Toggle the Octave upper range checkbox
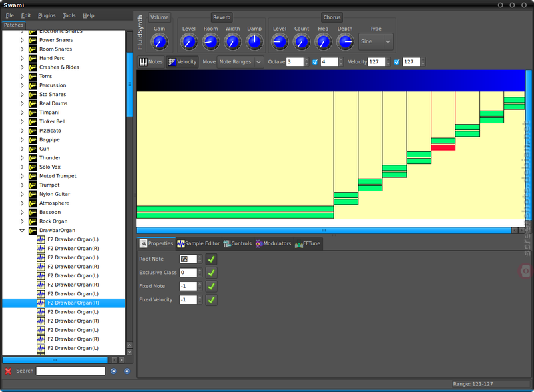 click(x=315, y=62)
